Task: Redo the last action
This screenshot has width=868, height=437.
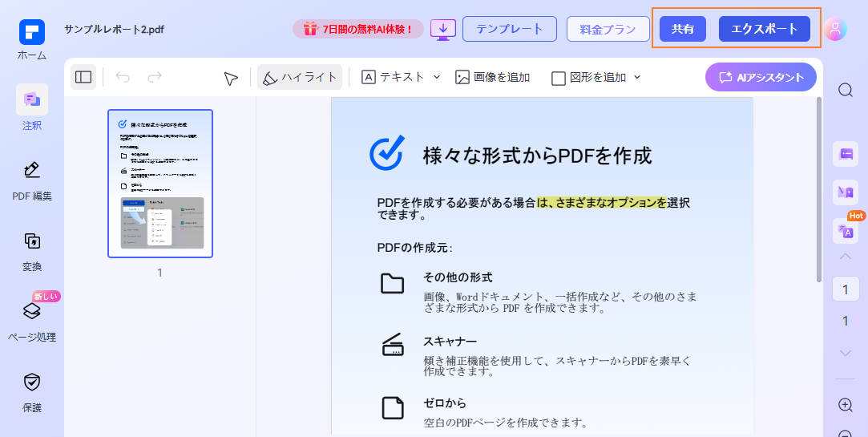Action: (155, 77)
